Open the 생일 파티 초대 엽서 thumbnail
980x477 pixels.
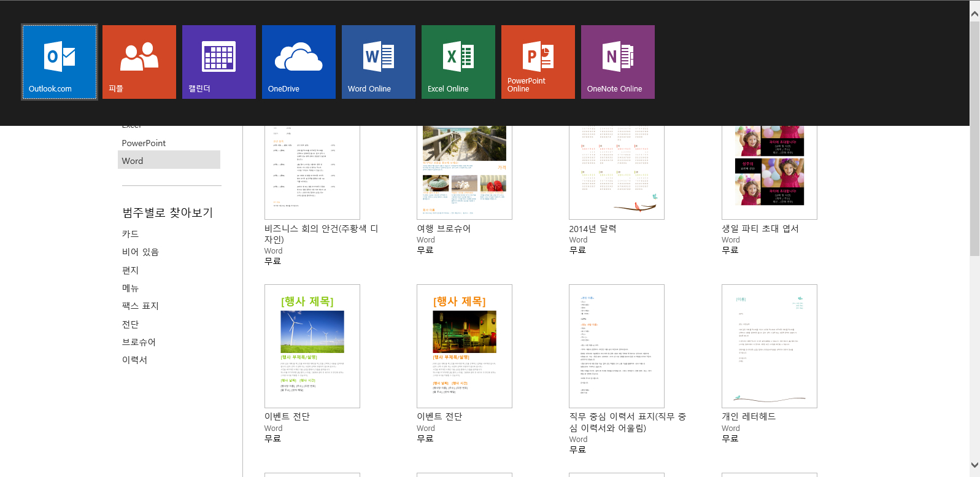(770, 173)
